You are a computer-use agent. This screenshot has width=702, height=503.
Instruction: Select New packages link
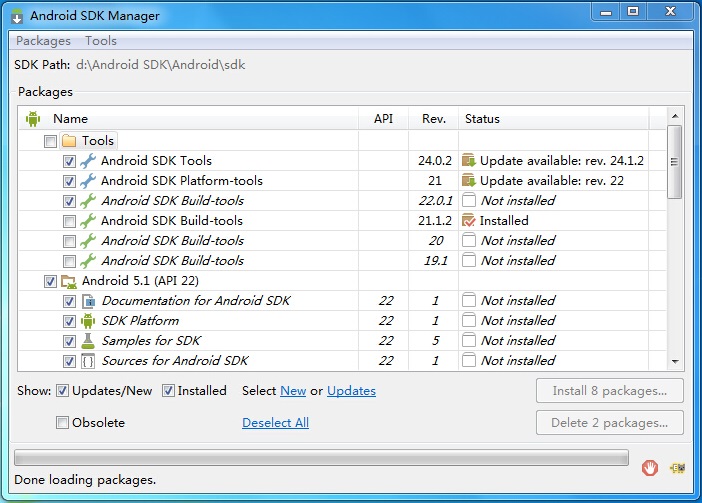coord(293,391)
